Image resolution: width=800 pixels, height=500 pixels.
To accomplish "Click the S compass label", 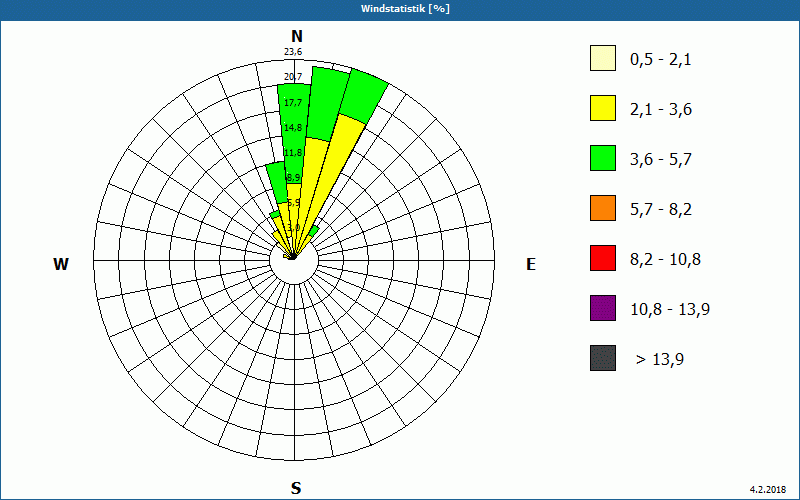I will point(296,488).
